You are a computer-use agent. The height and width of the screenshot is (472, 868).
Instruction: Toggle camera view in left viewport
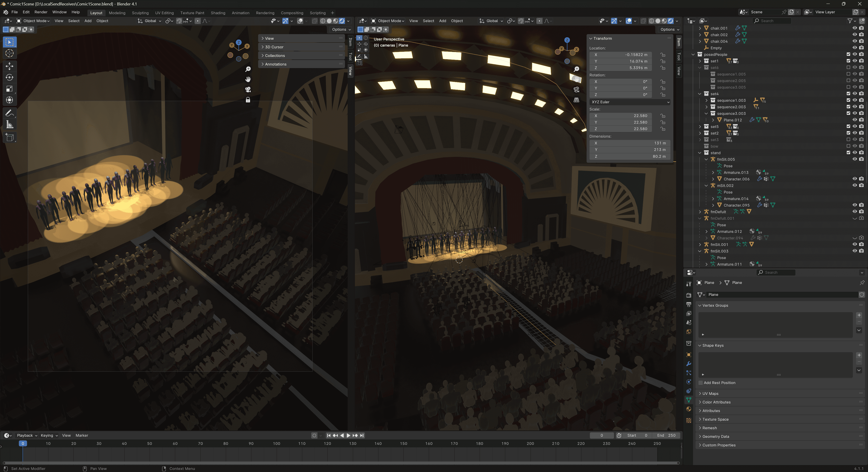click(248, 90)
